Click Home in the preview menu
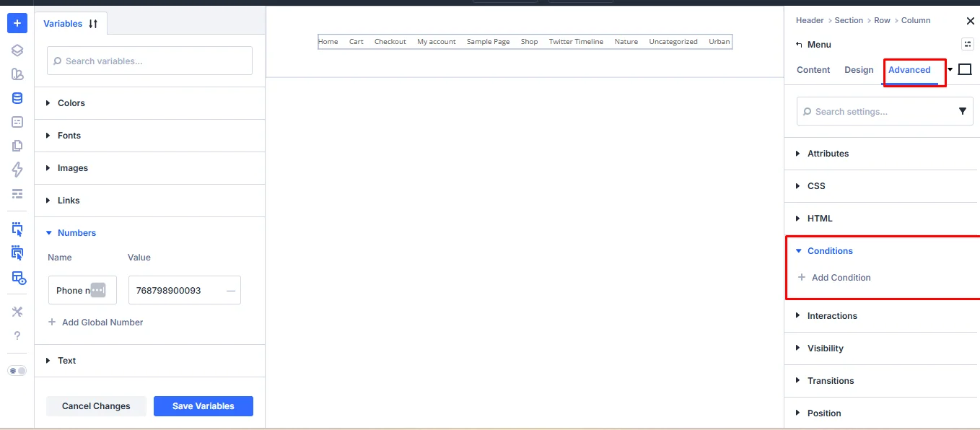 coord(328,42)
